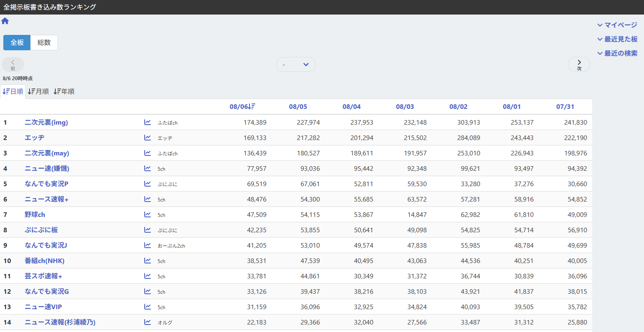Open chart icon for ニュー速VIP row

(x=147, y=307)
